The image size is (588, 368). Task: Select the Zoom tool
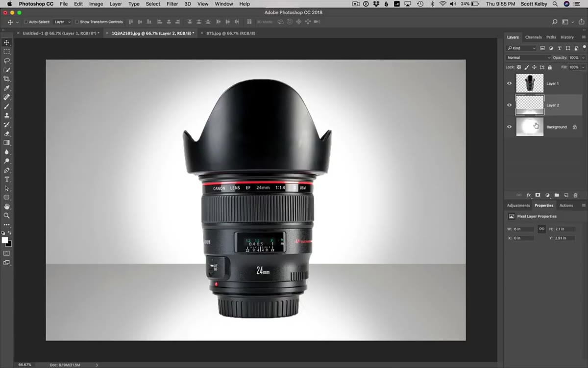pos(6,215)
